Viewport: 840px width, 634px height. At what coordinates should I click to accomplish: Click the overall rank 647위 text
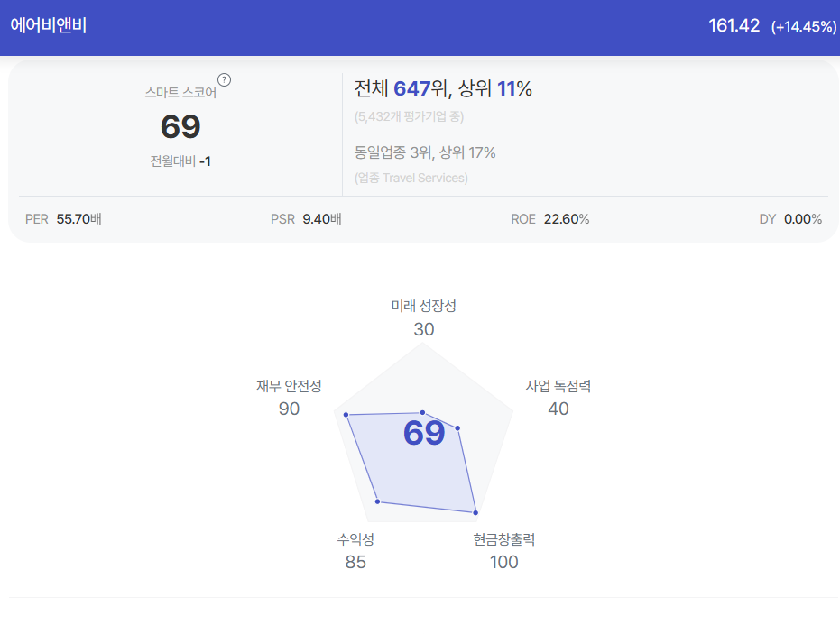pos(420,88)
